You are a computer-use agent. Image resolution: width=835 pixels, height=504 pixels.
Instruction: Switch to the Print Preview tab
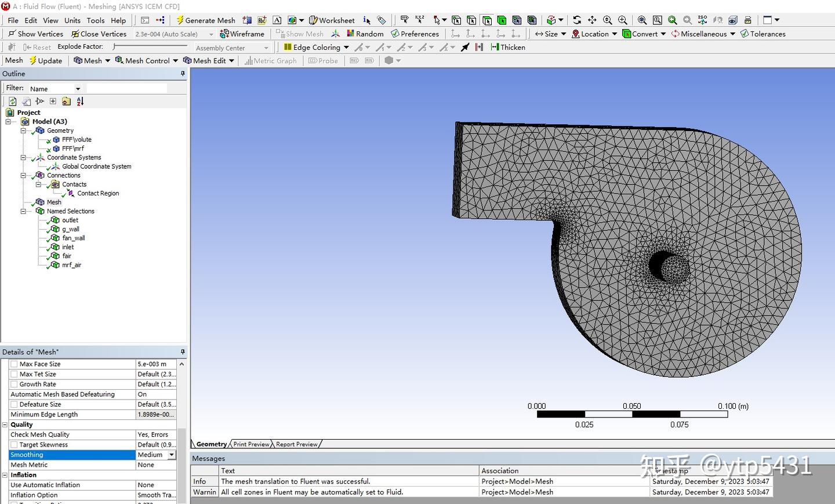tap(251, 444)
